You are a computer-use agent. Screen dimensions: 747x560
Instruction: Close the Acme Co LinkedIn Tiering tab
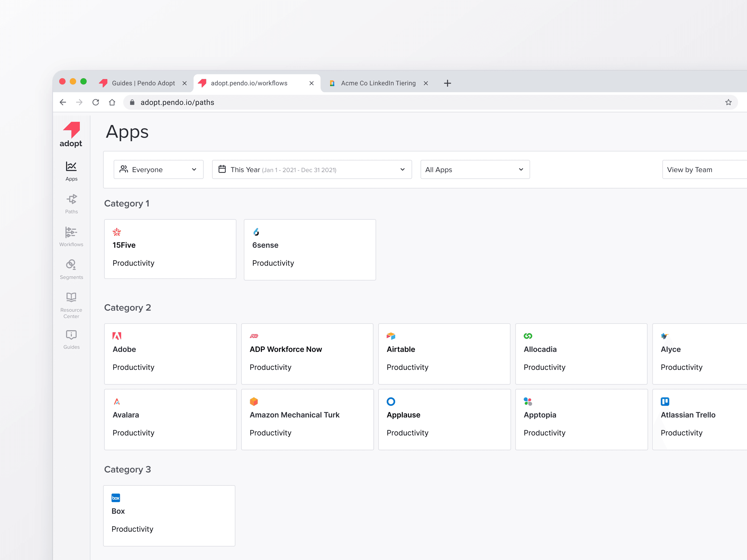tap(426, 83)
